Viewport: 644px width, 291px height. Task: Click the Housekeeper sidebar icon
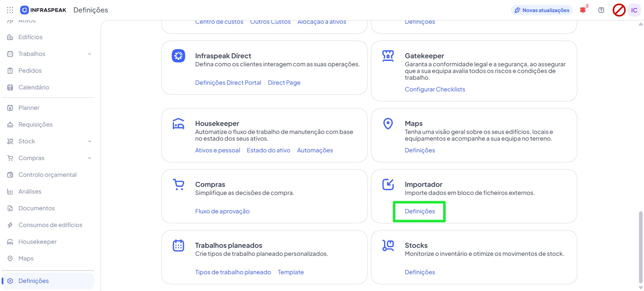[10, 242]
